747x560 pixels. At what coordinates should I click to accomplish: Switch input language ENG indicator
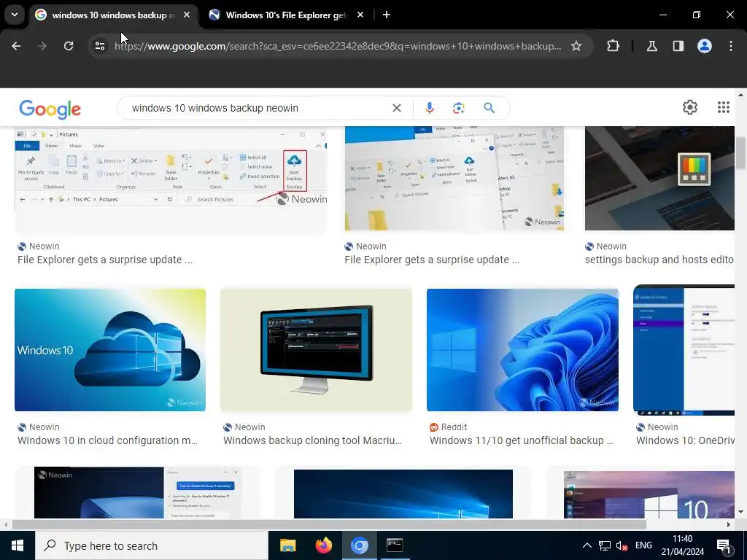coord(643,545)
